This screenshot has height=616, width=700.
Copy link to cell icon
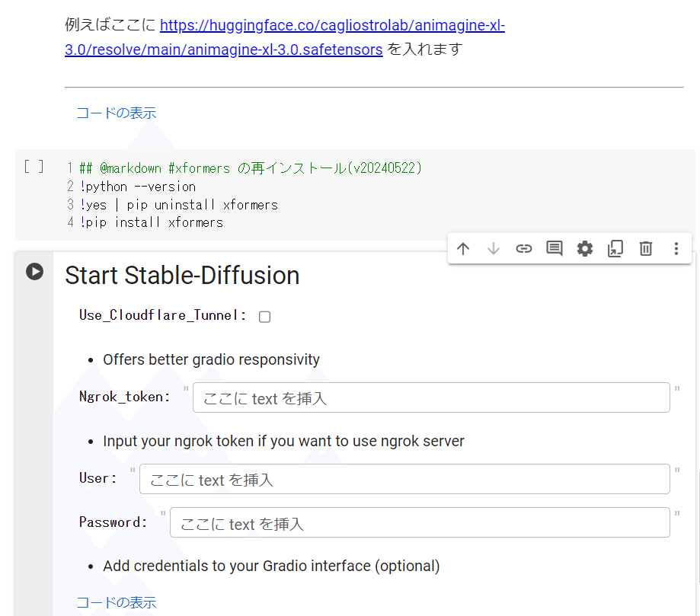[x=523, y=249]
